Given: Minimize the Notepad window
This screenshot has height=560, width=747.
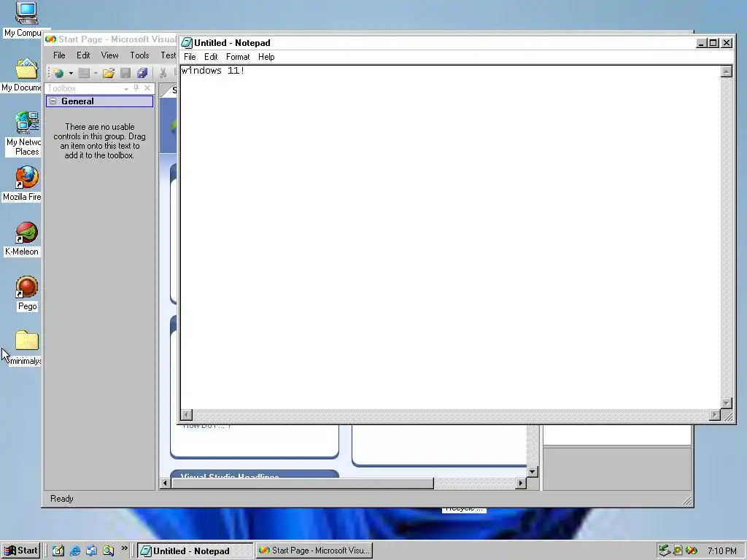Looking at the screenshot, I should click(x=701, y=43).
